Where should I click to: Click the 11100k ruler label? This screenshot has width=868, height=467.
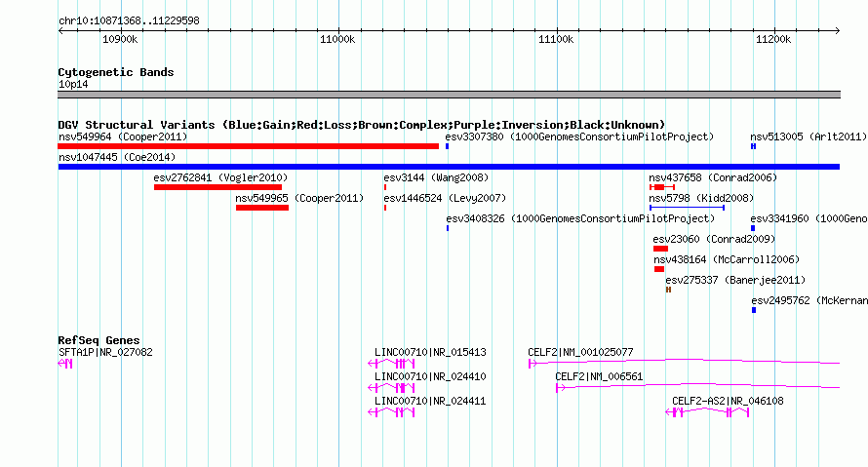(x=556, y=39)
